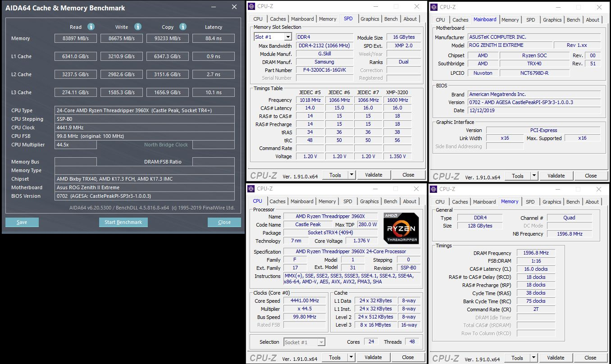Click the Threads count field showing 48
This screenshot has width=611, height=364.
(x=412, y=342)
